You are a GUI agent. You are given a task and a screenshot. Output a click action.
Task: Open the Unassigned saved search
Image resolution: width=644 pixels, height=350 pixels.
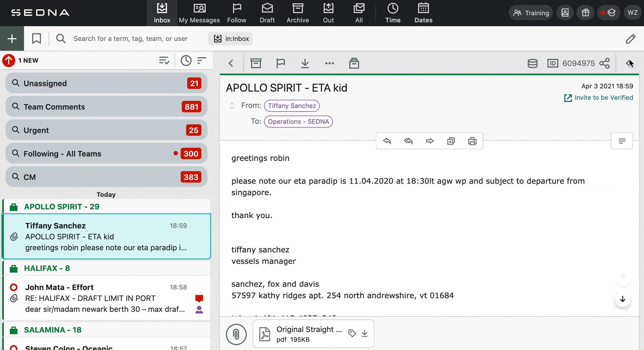(x=106, y=83)
